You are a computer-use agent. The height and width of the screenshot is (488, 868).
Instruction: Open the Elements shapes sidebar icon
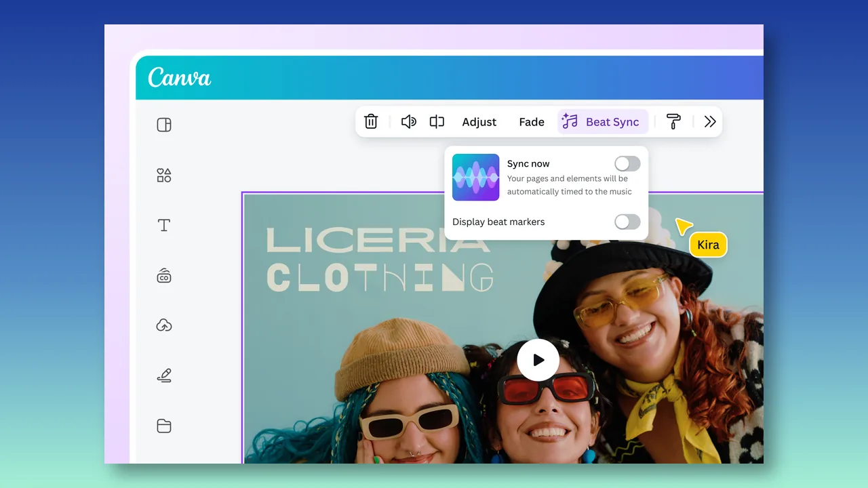pos(164,176)
